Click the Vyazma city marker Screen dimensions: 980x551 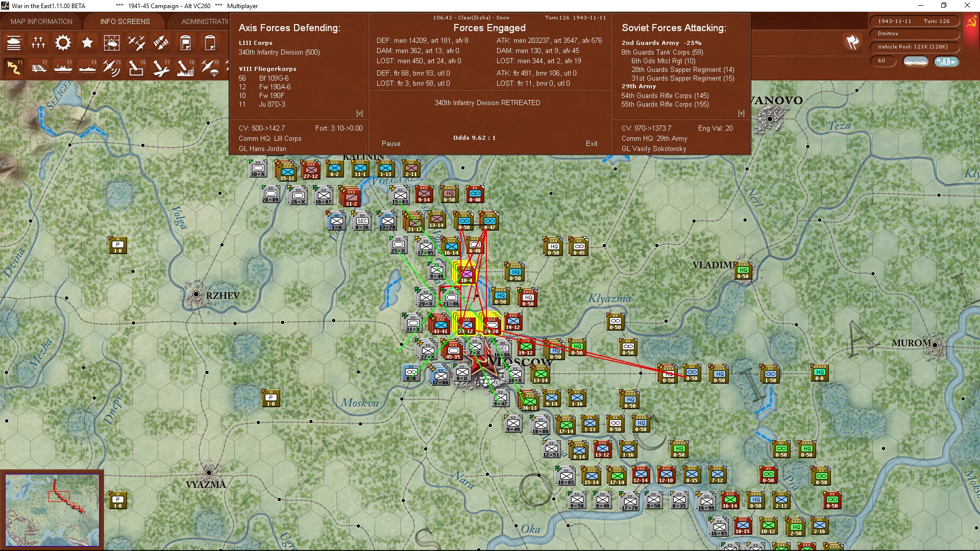209,472
